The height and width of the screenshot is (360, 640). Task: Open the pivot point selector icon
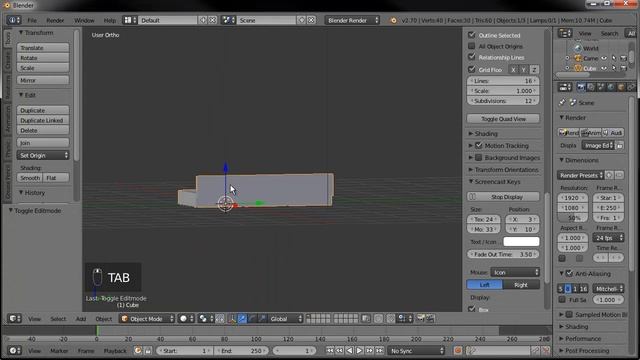click(206, 319)
